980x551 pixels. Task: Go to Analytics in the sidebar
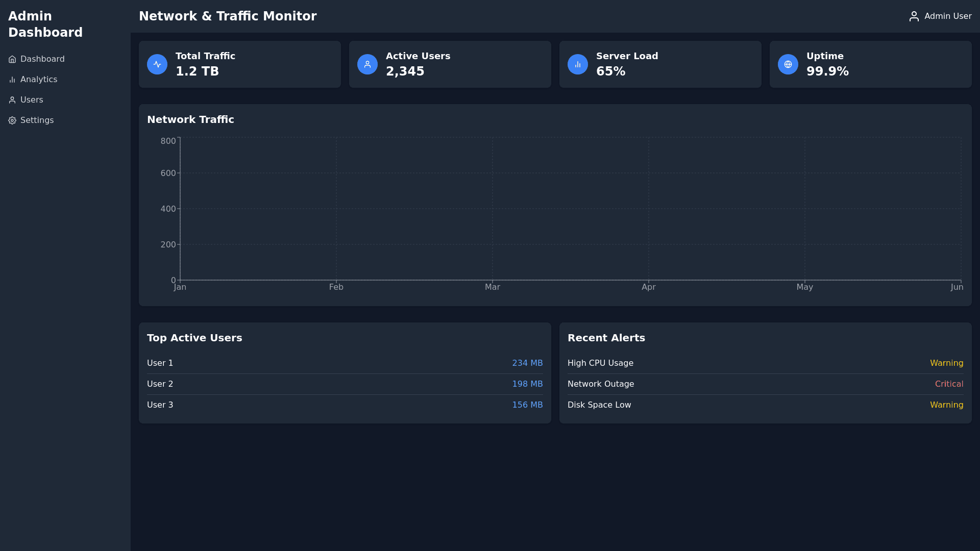click(39, 80)
